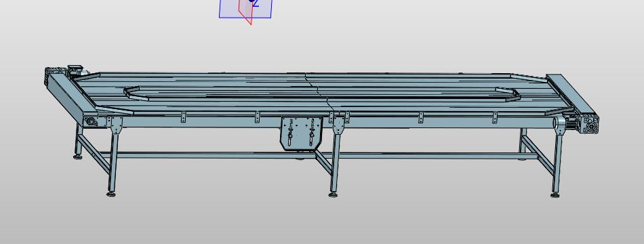Screen dimensions: 644x244
Task: Select the lower longitudinal floor brace
Action: click(319, 155)
